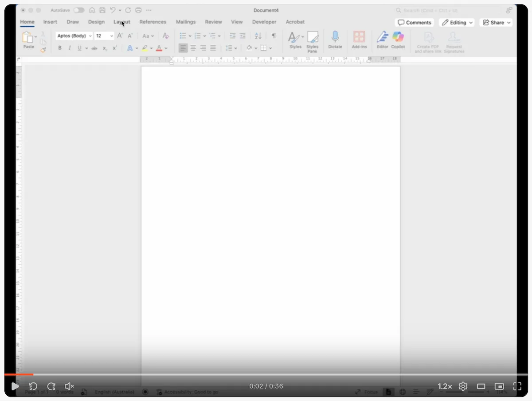The width and height of the screenshot is (532, 401).
Task: Open the line spacing dropdown
Action: (x=235, y=48)
